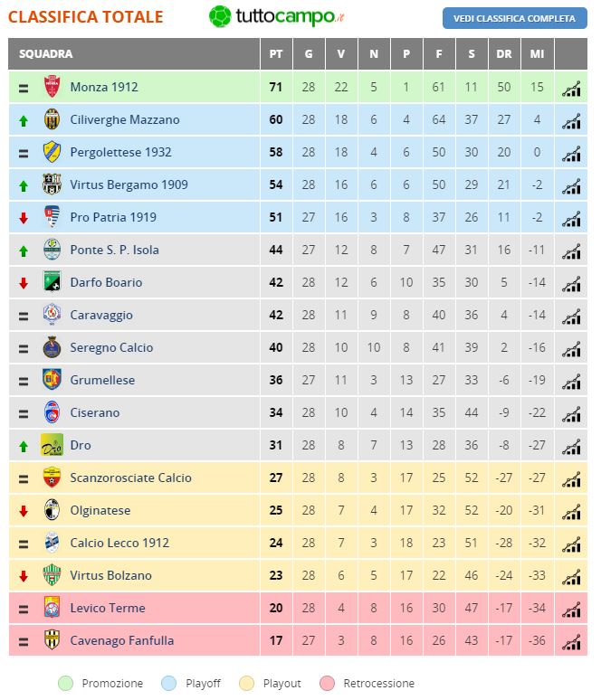Click the Dro team logo
Image resolution: width=601 pixels, height=700 pixels.
pyautogui.click(x=52, y=445)
